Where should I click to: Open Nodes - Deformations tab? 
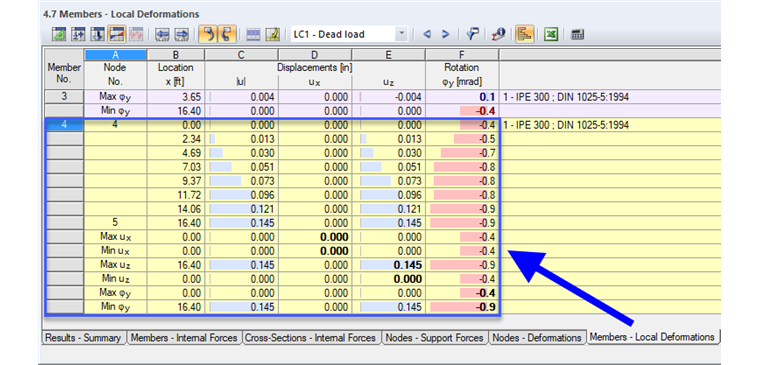[537, 338]
